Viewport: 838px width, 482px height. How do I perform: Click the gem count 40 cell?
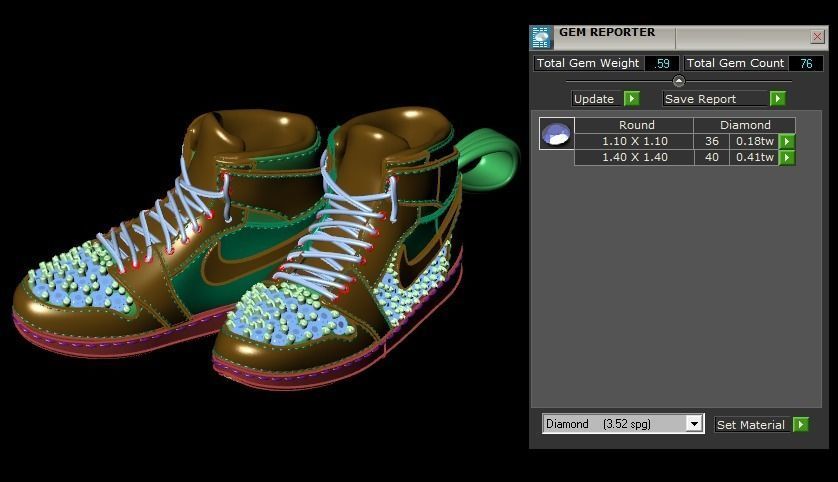pos(711,158)
